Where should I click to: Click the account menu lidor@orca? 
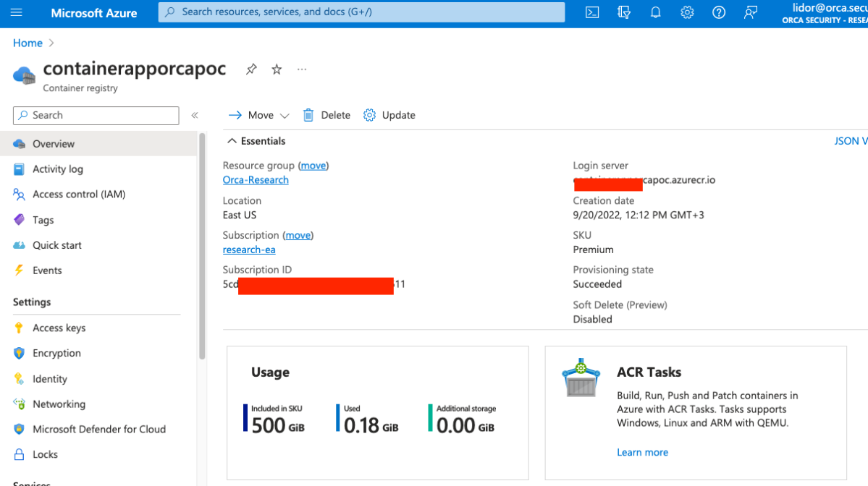(825, 13)
